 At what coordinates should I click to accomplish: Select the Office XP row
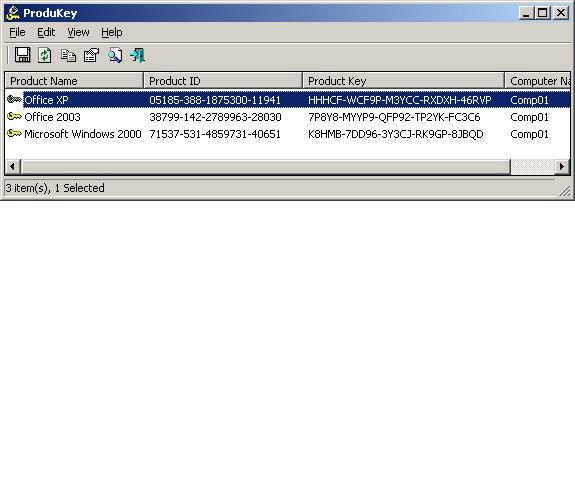[x=288, y=100]
